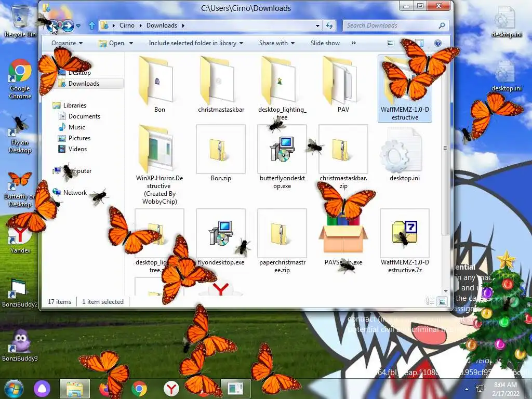
Task: Open BonziBuddy3 desktop shortcut
Action: coord(20,345)
